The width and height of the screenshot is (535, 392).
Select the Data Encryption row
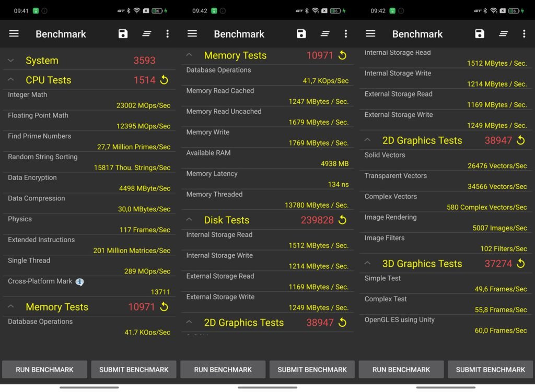click(x=89, y=183)
